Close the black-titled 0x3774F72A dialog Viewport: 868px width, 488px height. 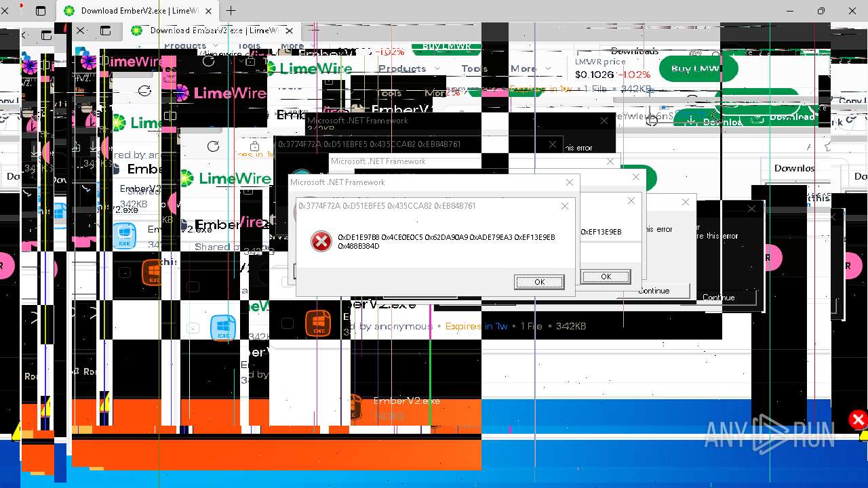553,144
